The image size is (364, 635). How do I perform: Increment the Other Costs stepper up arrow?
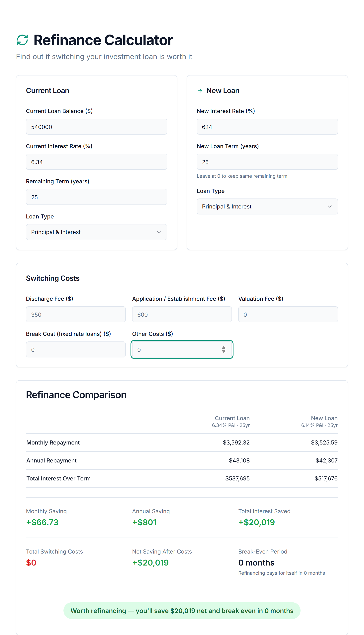(x=224, y=347)
